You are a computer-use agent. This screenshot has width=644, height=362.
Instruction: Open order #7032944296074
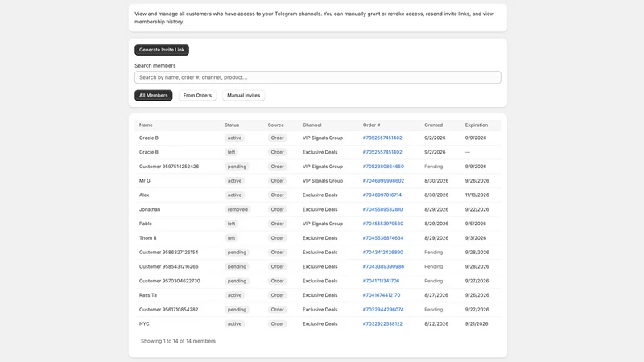(383, 310)
